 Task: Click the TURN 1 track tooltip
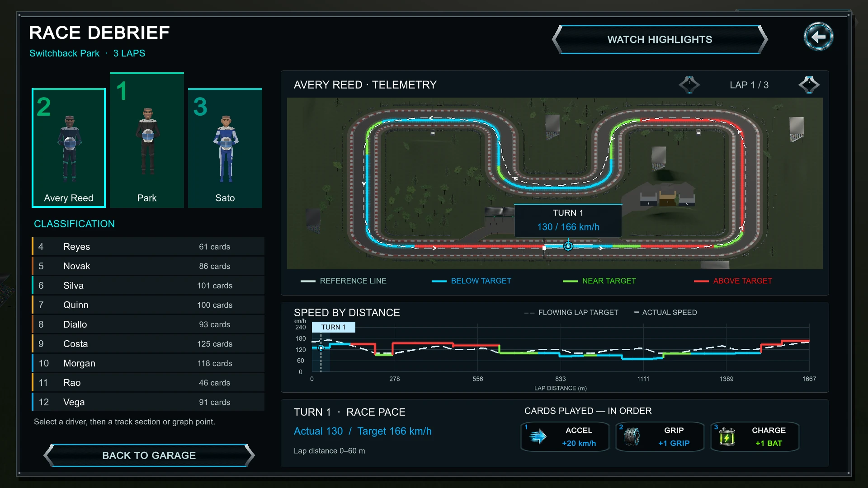coord(568,220)
